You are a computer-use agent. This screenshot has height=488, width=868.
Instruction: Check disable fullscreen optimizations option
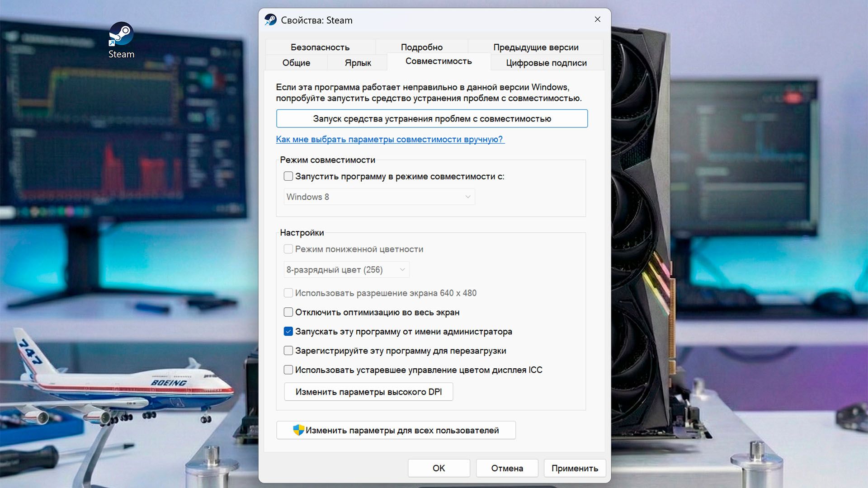(x=288, y=312)
